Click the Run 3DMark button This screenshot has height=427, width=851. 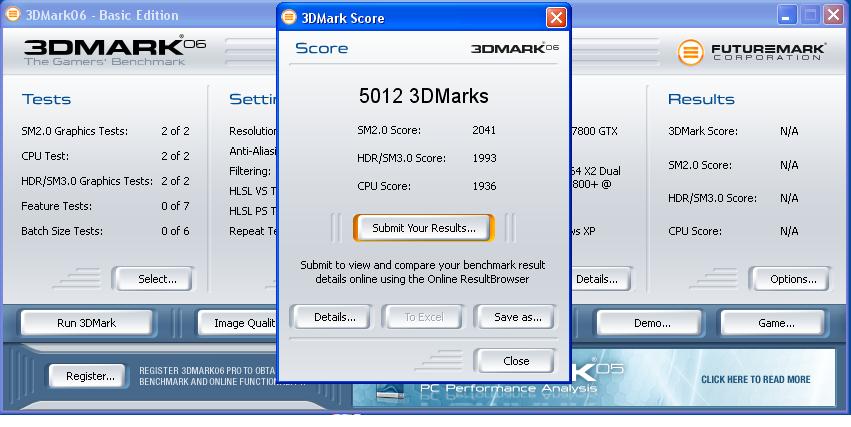[87, 323]
